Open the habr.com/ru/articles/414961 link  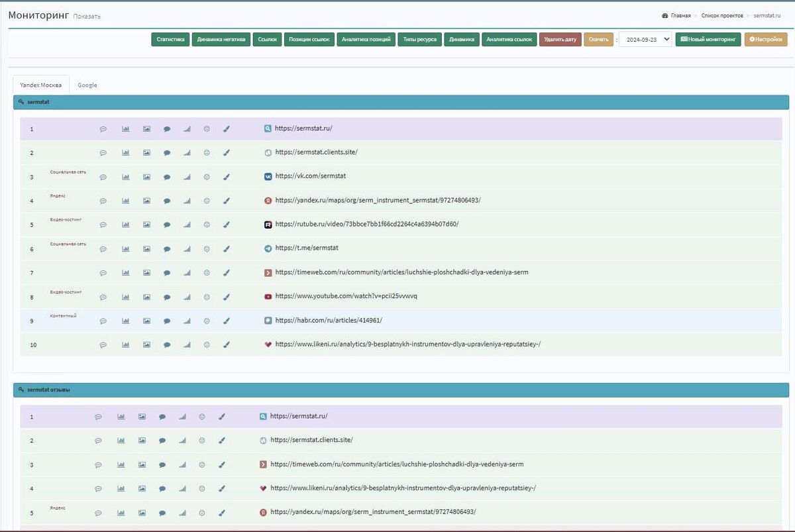329,320
